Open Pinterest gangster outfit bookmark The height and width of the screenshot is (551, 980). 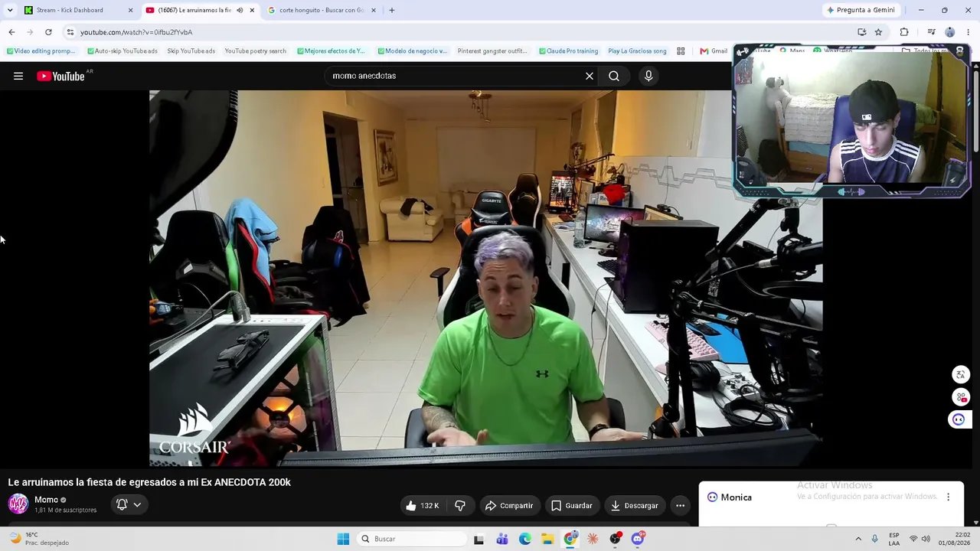(492, 51)
